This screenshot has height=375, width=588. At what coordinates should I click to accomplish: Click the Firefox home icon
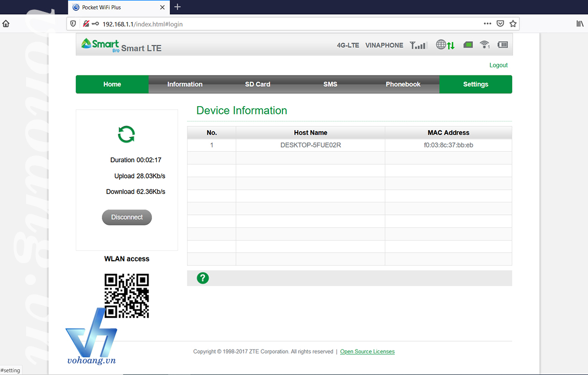tap(6, 23)
